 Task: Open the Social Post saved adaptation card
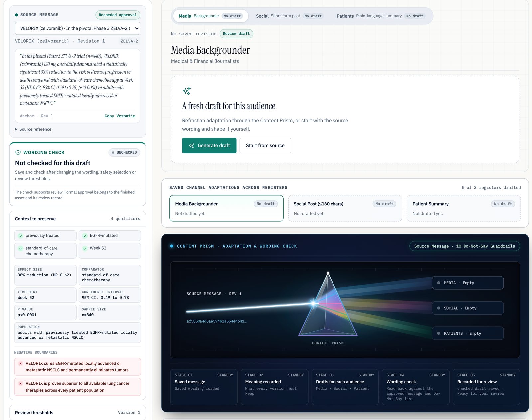(x=345, y=208)
